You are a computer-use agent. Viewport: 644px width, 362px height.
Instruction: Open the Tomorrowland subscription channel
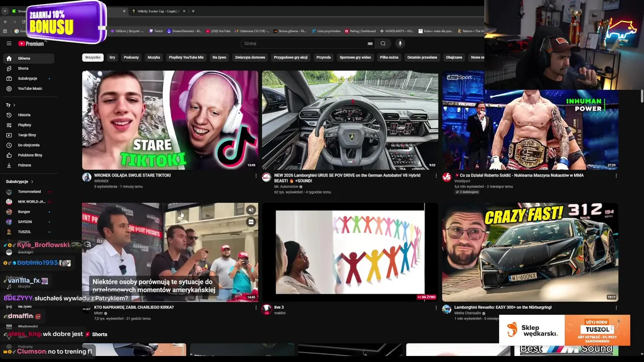[28, 192]
